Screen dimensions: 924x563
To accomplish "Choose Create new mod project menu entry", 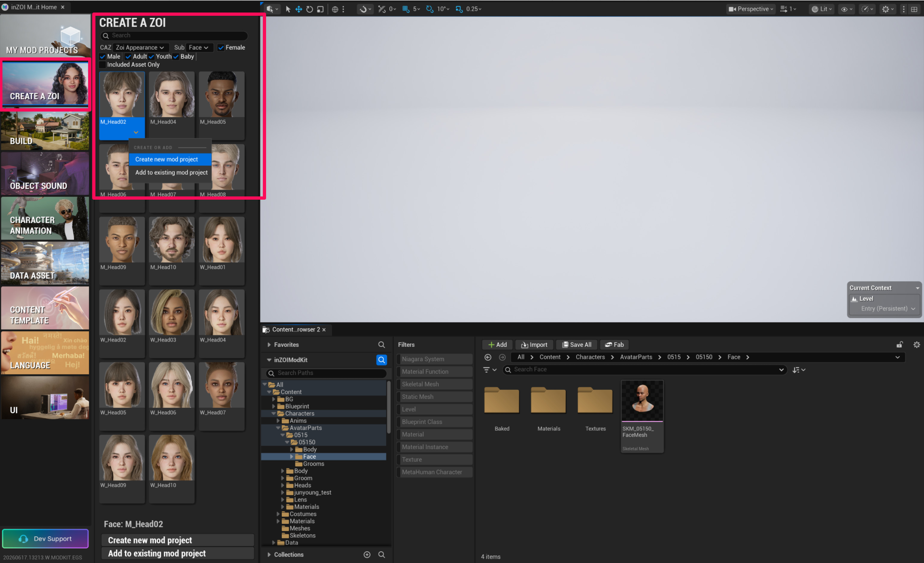I will [170, 159].
